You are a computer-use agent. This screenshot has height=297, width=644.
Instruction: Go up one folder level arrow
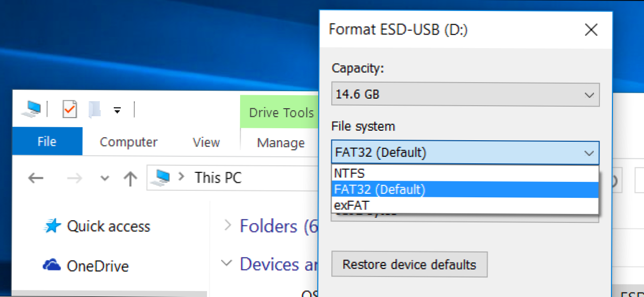130,178
